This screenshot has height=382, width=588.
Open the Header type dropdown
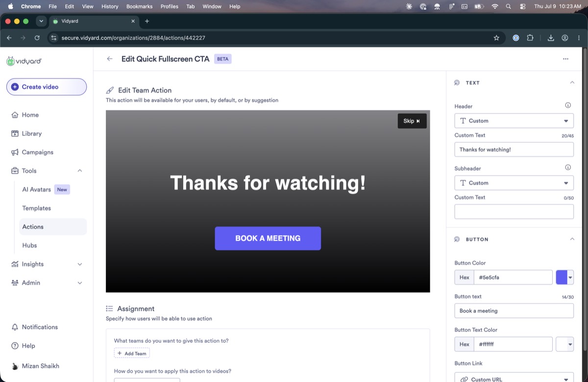click(x=514, y=121)
